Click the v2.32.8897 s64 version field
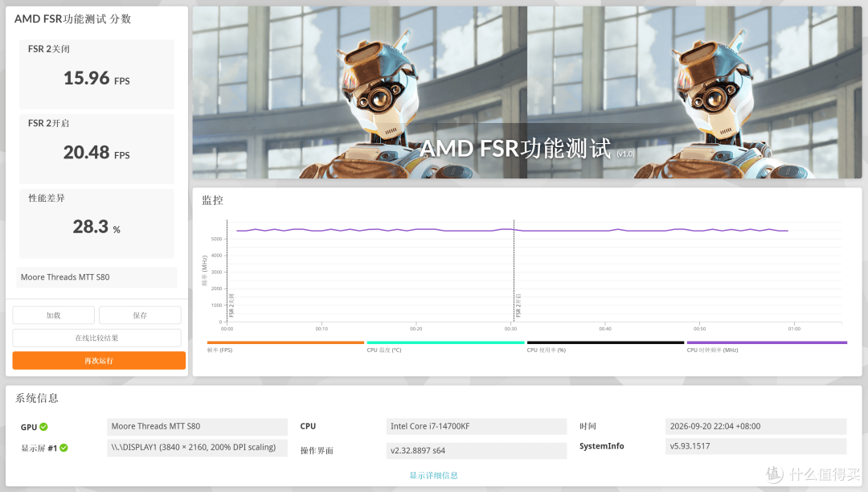 476,450
